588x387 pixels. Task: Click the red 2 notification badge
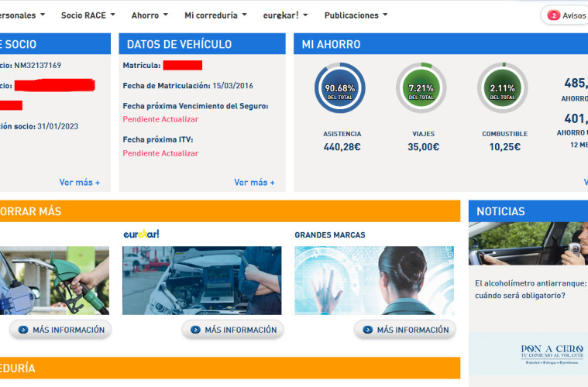pyautogui.click(x=553, y=15)
